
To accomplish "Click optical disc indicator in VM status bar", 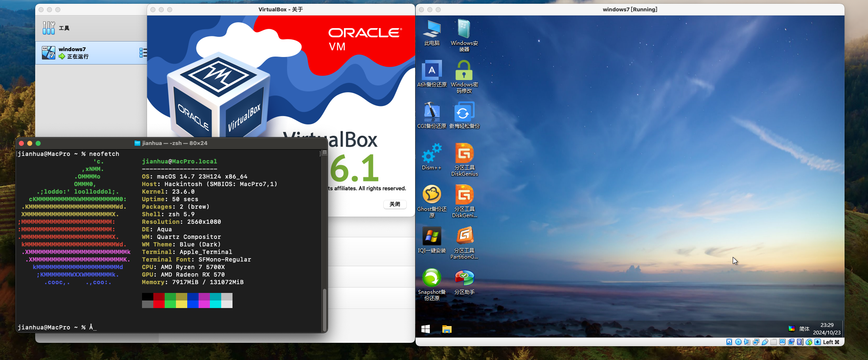I will click(738, 342).
